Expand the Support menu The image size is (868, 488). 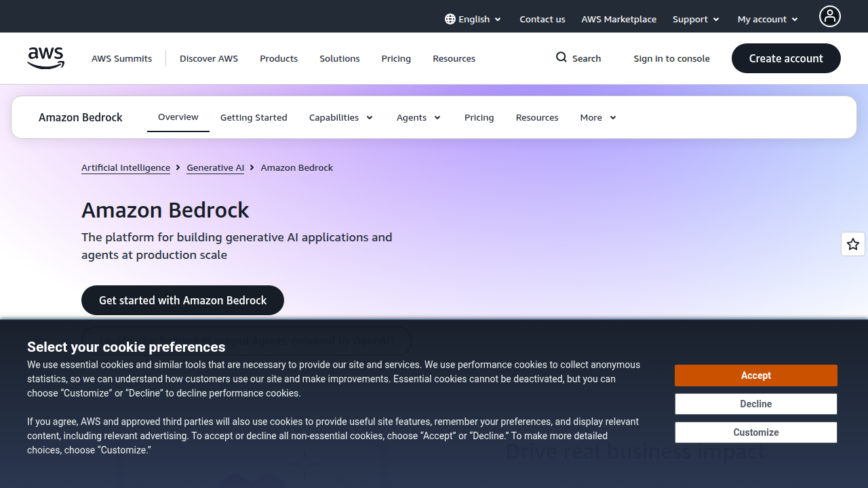[x=696, y=19]
